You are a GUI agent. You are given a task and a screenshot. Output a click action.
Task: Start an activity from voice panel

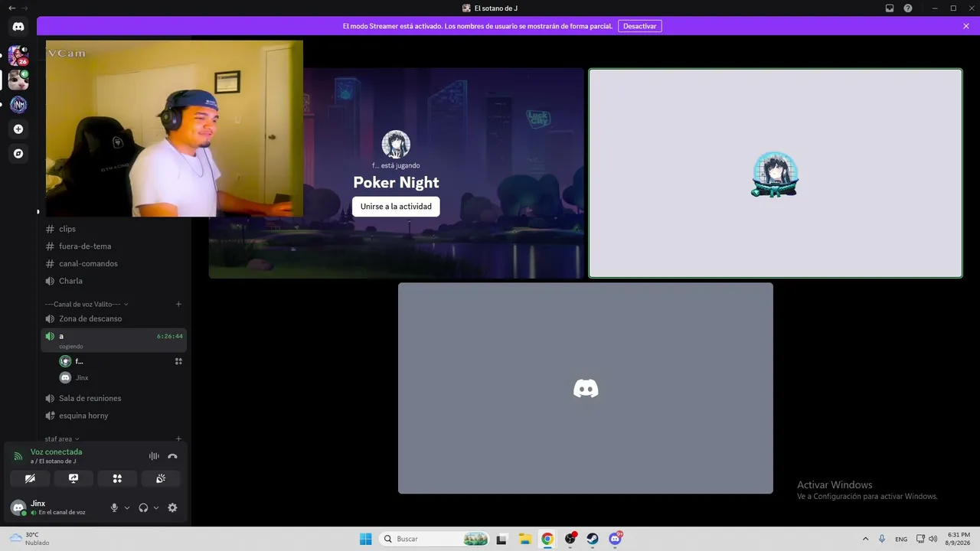pos(117,478)
